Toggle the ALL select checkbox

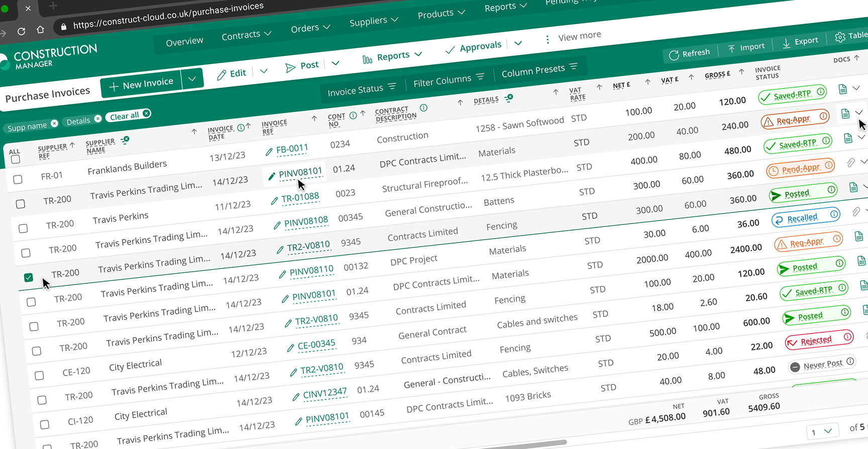(16, 159)
